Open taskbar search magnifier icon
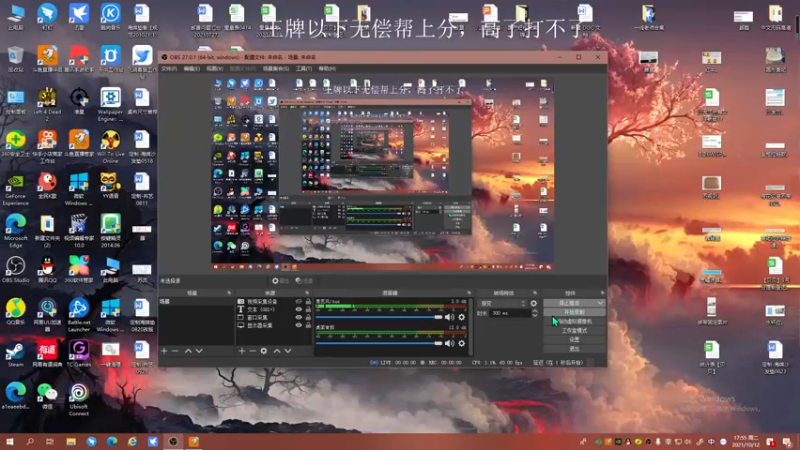This screenshot has width=800, height=450. 30,441
